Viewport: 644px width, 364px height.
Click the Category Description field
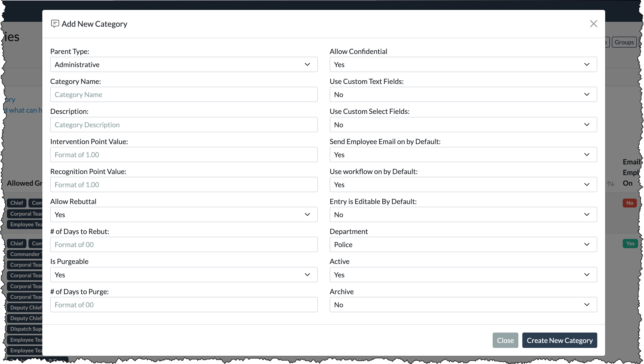184,124
